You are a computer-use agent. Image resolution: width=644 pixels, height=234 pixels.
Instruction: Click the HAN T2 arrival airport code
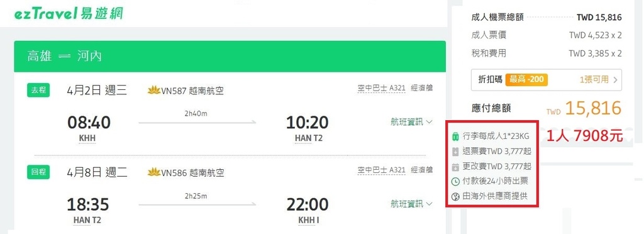[x=309, y=139]
